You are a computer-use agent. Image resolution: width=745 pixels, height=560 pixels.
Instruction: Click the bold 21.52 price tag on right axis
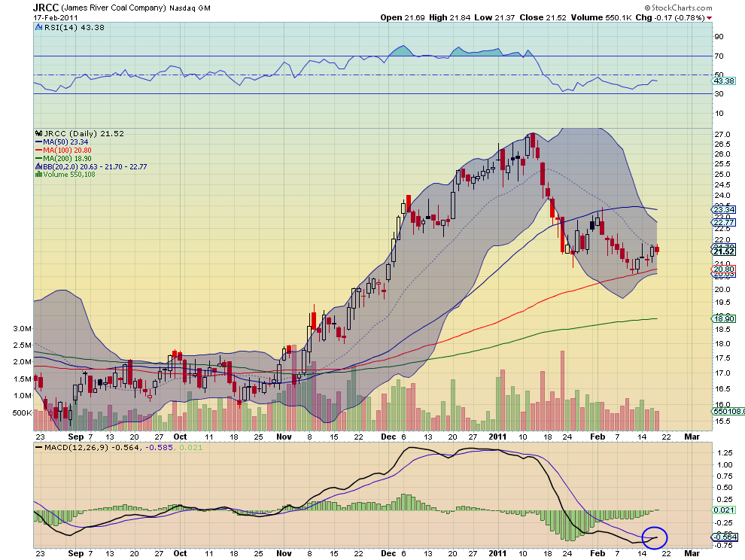pyautogui.click(x=725, y=251)
